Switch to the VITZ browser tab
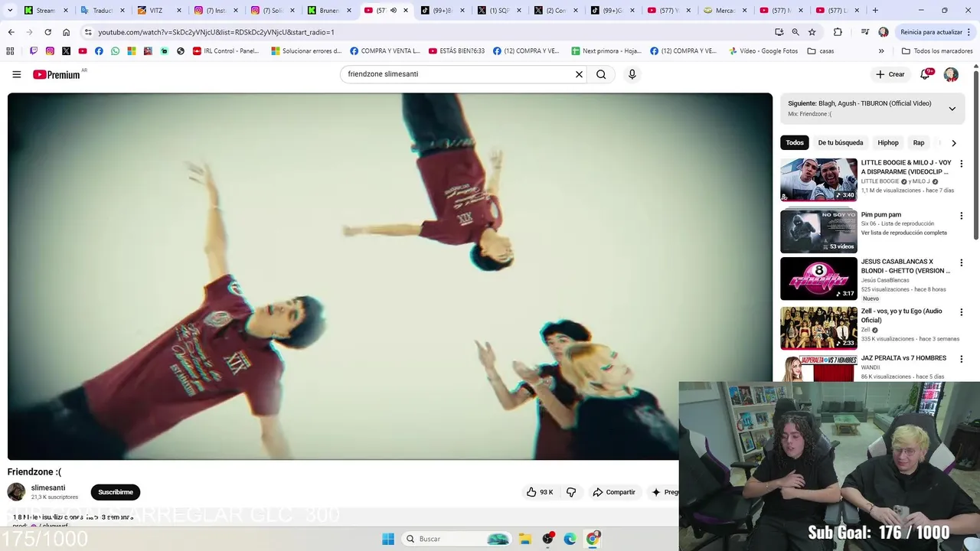 point(160,11)
